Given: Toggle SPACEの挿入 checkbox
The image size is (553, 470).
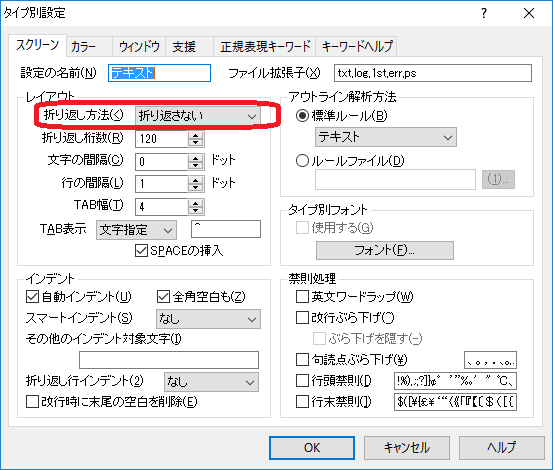Looking at the screenshot, I should (141, 251).
